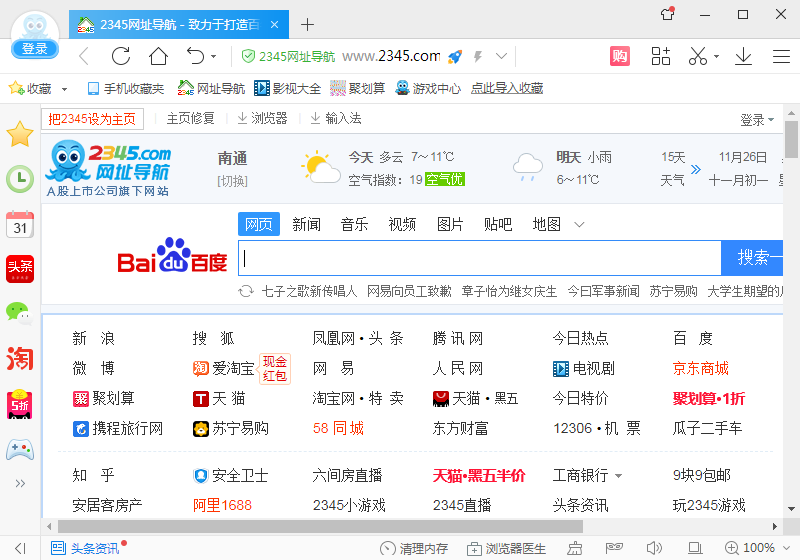Open sidebar Tmall 5折 icon

click(20, 404)
